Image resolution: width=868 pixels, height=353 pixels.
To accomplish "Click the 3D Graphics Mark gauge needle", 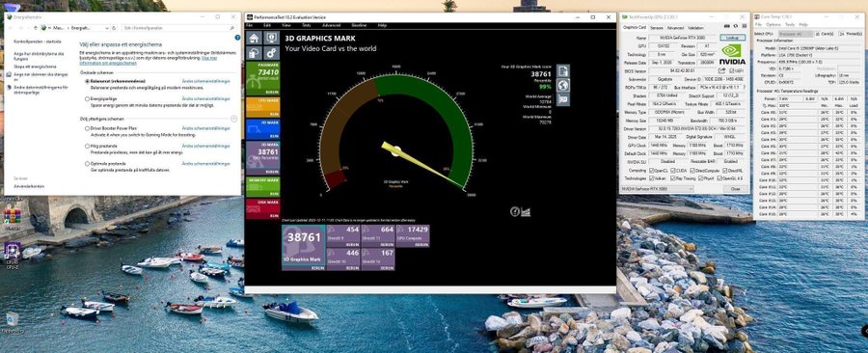I will pyautogui.click(x=421, y=164).
